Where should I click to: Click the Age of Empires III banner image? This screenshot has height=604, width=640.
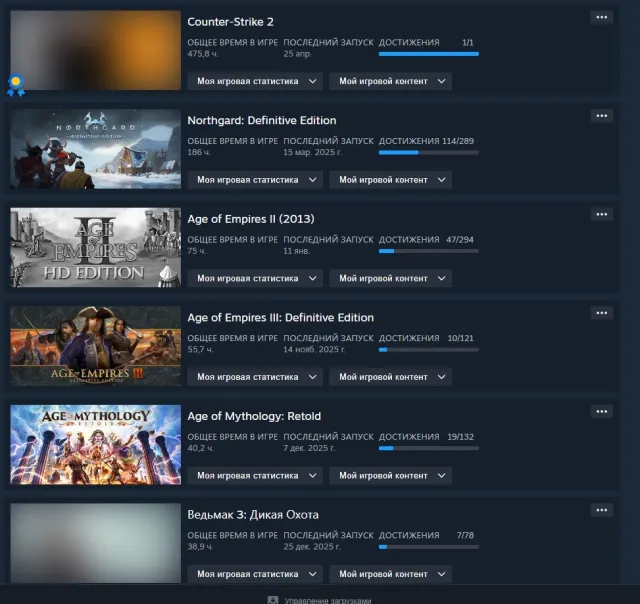click(96, 346)
